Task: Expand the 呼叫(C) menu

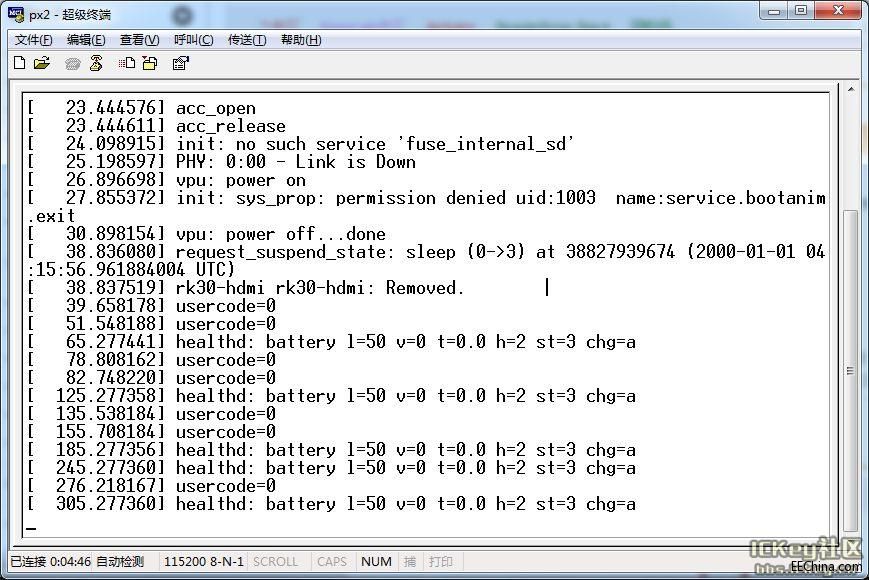Action: pos(193,40)
